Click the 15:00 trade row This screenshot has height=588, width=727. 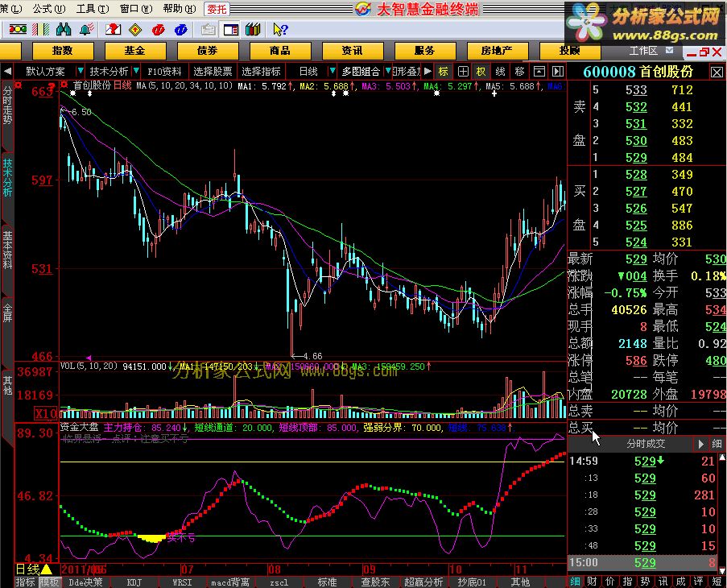(642, 562)
